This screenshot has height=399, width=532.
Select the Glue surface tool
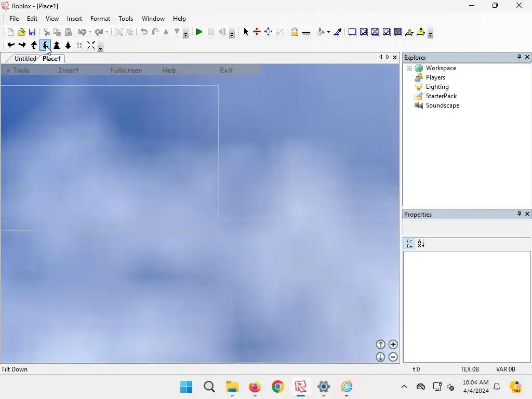tap(364, 32)
